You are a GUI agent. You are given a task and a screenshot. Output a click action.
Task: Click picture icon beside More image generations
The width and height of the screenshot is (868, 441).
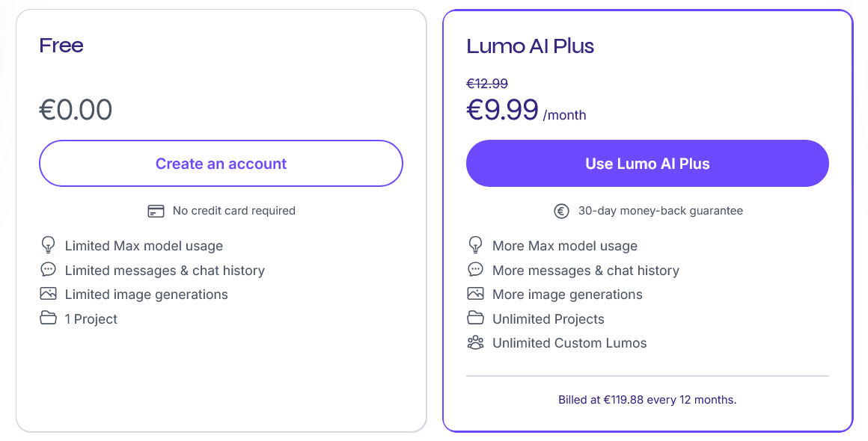pos(475,294)
